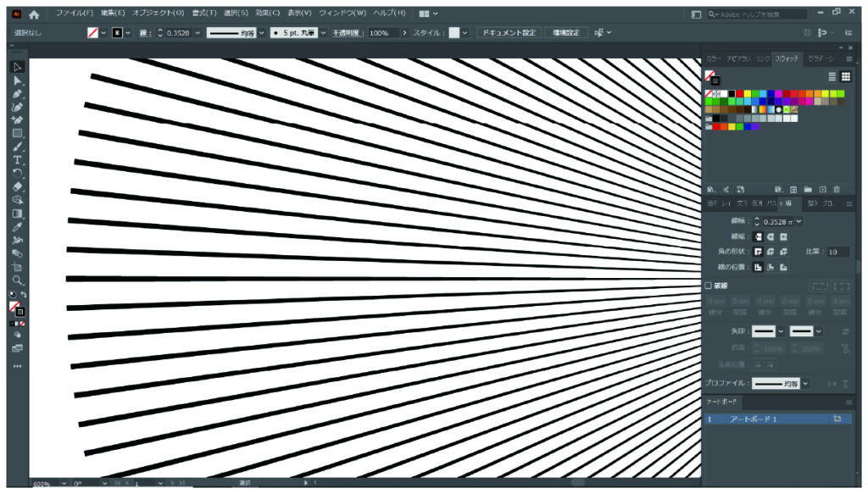This screenshot has width=868, height=494.
Task: Click swap arrowheads icon
Action: (x=845, y=331)
